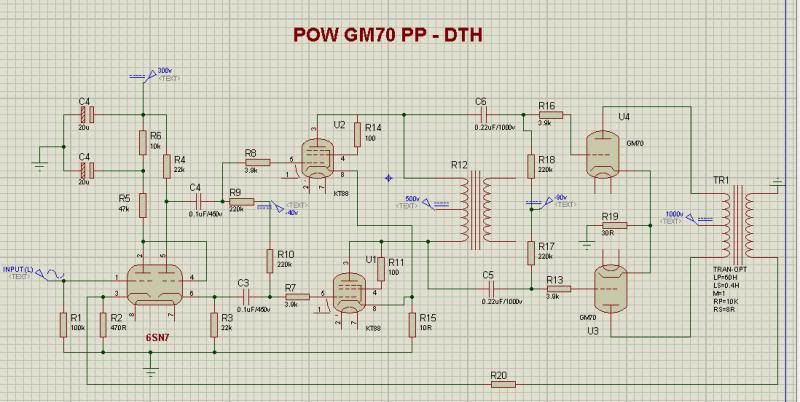Image resolution: width=800 pixels, height=402 pixels.
Task: Select coupling capacitor C4 0.1uF/450v
Action: click(196, 202)
